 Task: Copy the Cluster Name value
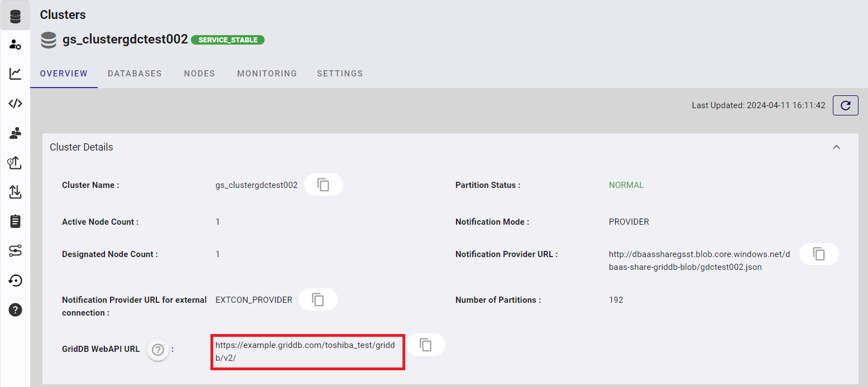click(x=323, y=185)
